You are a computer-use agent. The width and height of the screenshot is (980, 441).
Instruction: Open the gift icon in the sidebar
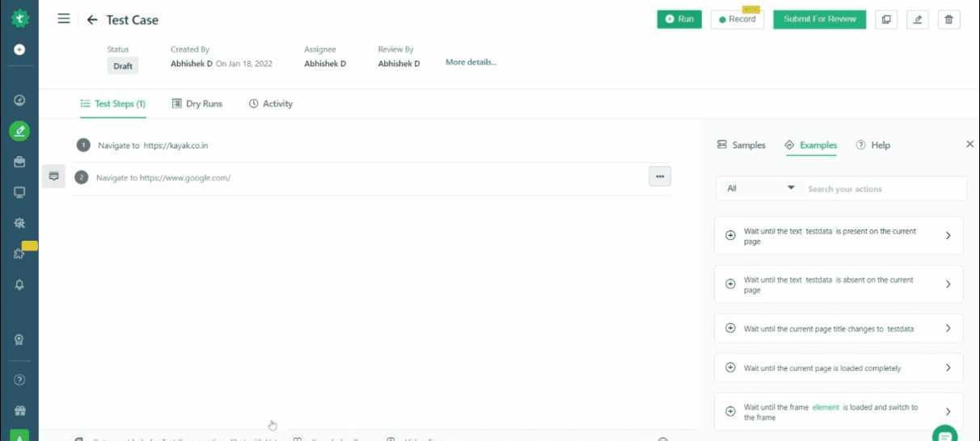click(x=19, y=410)
